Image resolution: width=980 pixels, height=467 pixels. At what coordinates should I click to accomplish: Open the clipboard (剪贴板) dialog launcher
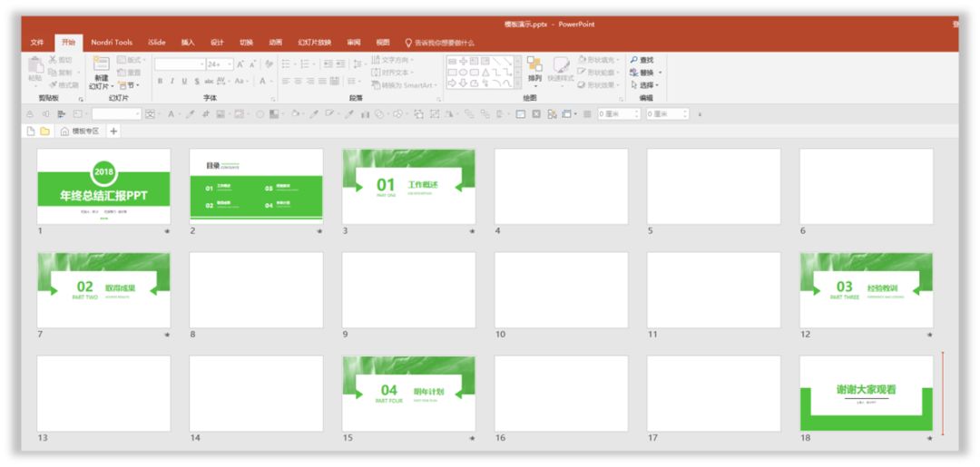(81, 99)
